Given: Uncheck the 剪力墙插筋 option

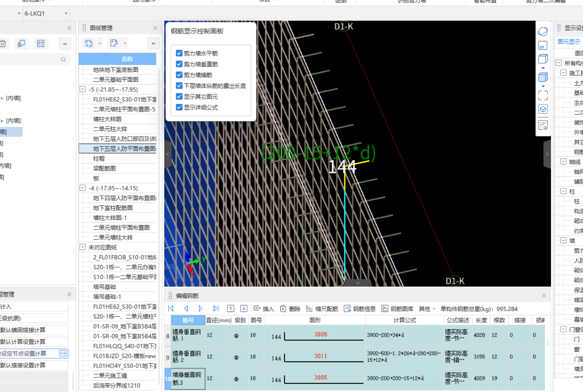Looking at the screenshot, I should click(x=179, y=75).
